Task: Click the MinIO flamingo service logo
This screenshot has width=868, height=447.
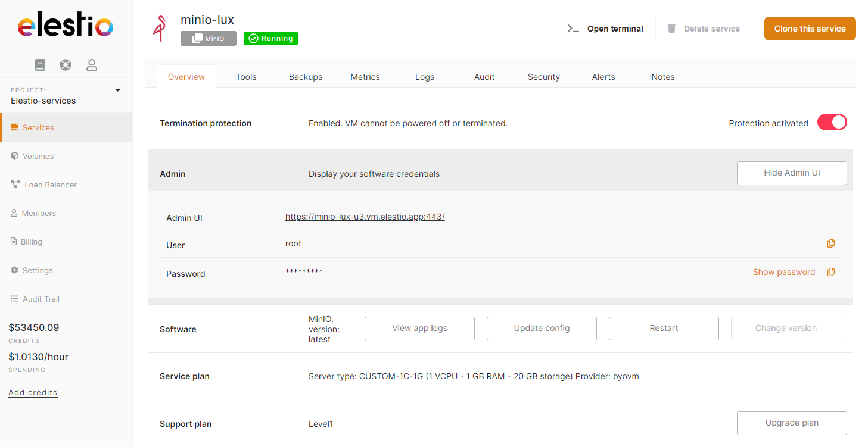Action: [160, 28]
